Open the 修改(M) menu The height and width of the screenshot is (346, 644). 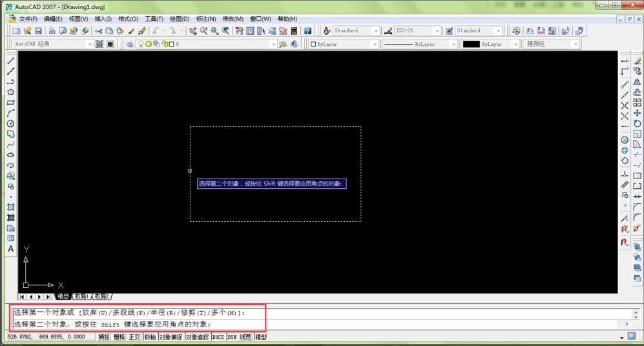tap(233, 19)
